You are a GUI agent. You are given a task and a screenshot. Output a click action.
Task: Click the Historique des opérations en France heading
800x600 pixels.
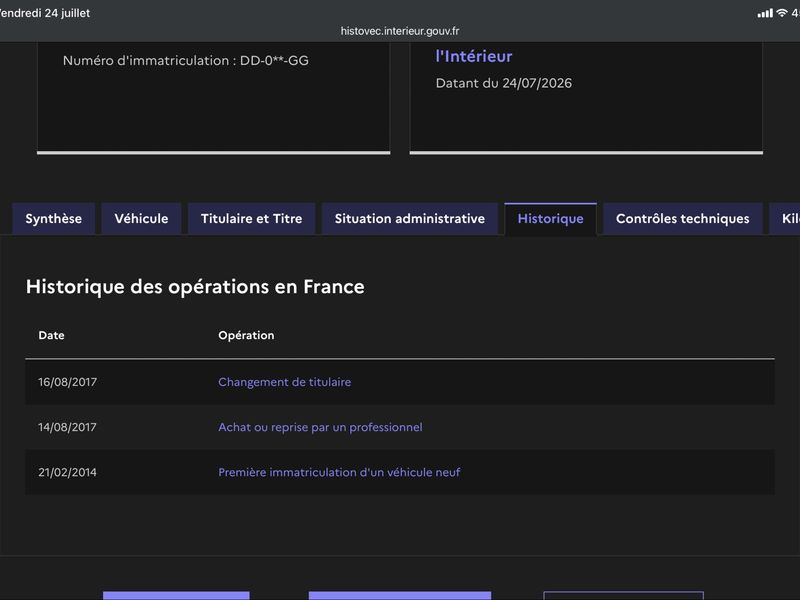tap(195, 287)
